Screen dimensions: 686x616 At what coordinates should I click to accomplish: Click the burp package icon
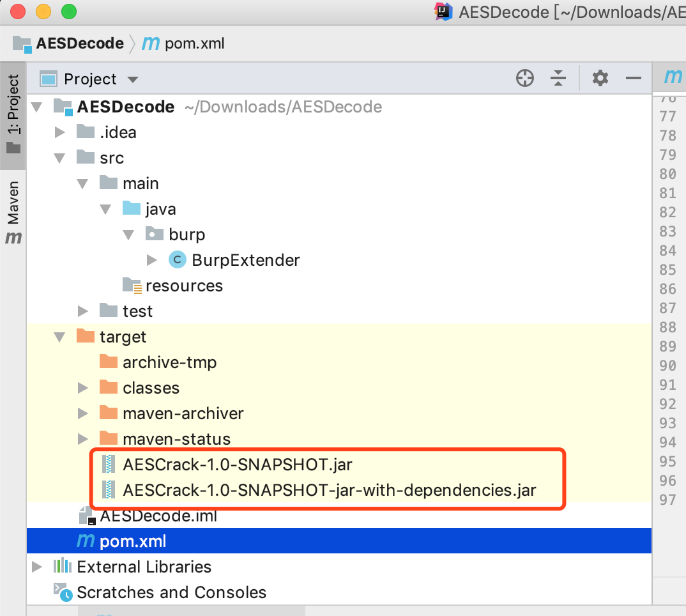[154, 234]
